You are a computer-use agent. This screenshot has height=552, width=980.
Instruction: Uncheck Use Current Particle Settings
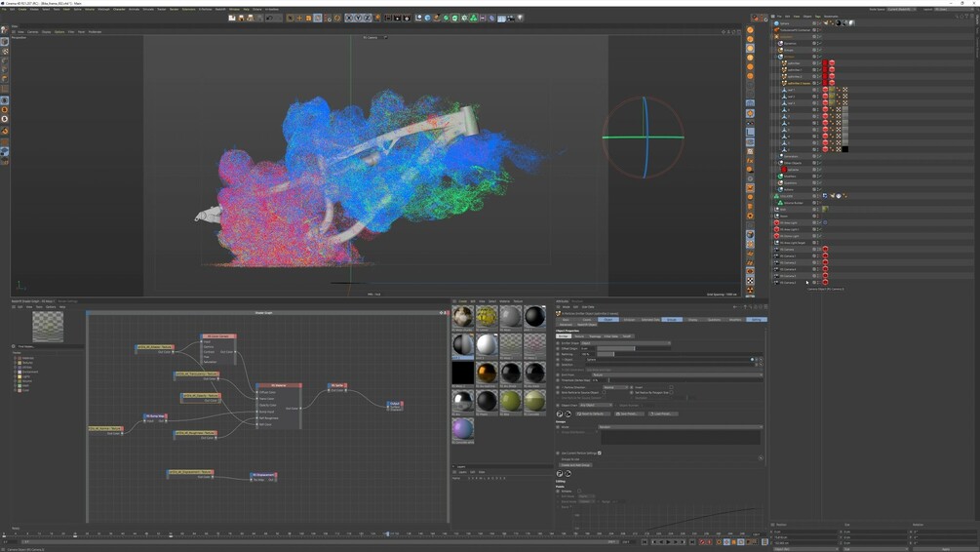coord(600,453)
